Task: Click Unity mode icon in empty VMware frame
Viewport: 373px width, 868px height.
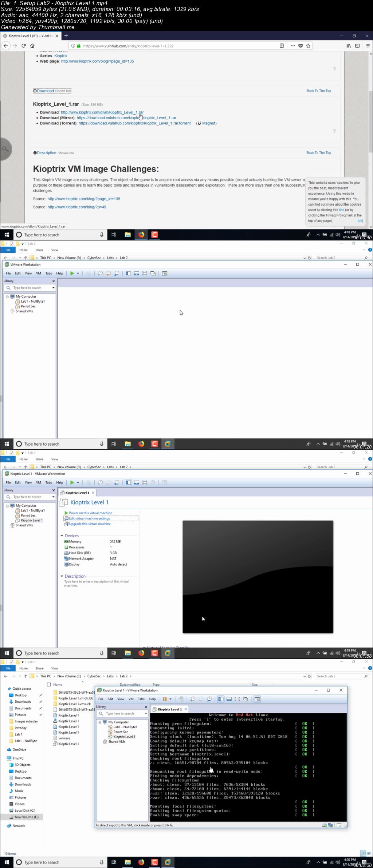Action: pyautogui.click(x=153, y=273)
